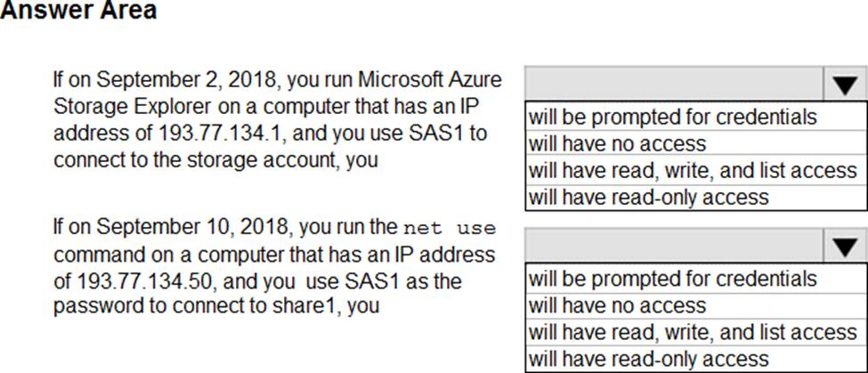Choose 'will be prompted for credentials' in first list

[x=696, y=117]
